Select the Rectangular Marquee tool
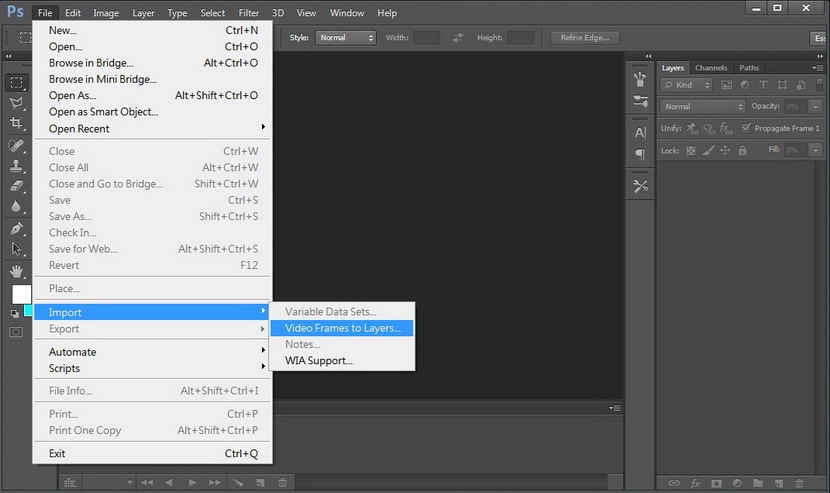 coord(16,83)
